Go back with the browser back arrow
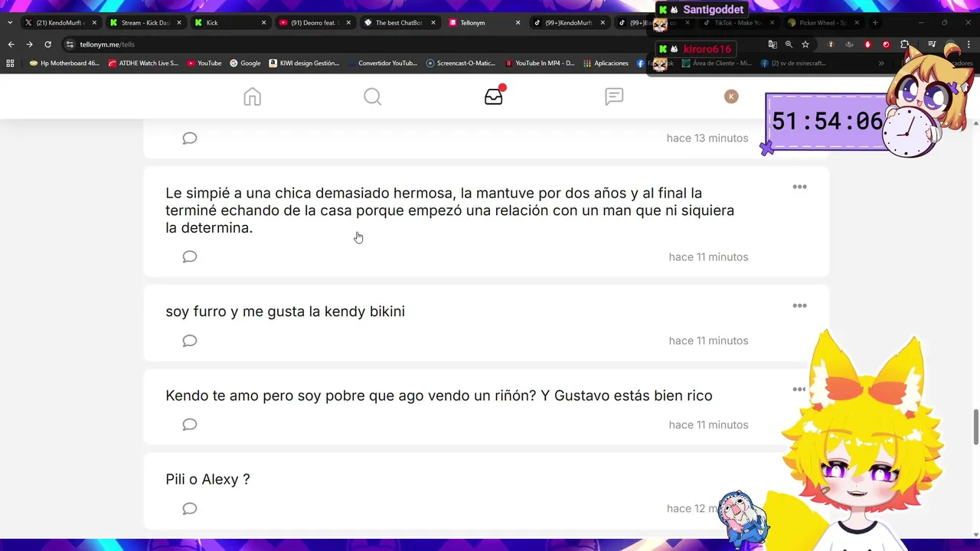Screen dimensions: 980x551 (x=11, y=44)
